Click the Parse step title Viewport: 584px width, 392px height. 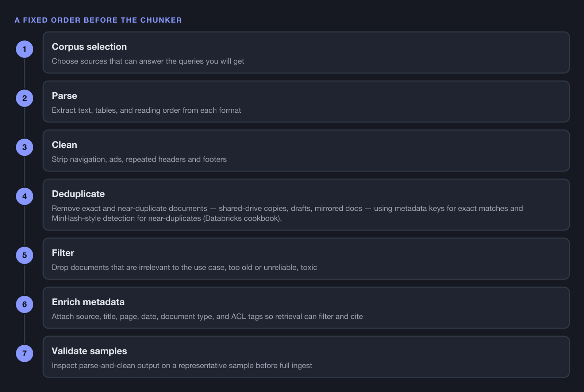tap(64, 96)
